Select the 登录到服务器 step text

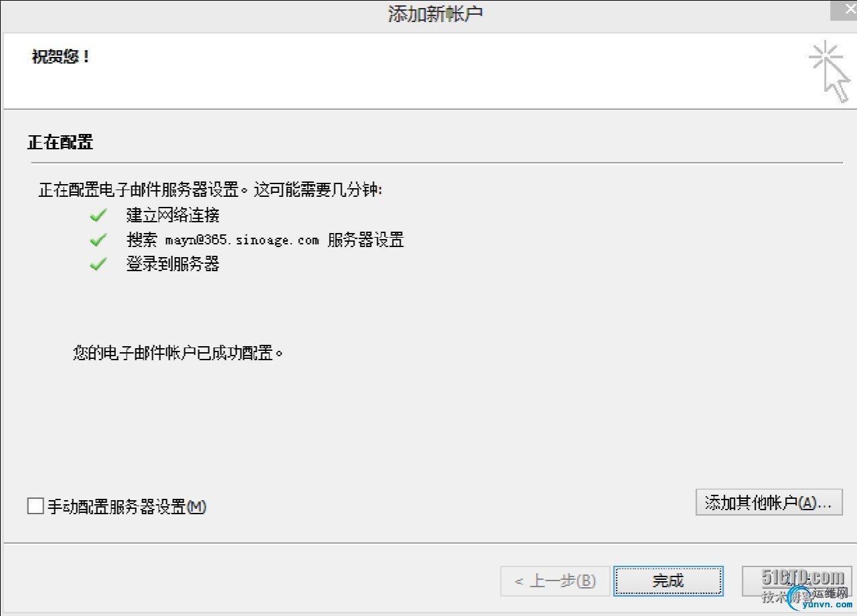[173, 264]
